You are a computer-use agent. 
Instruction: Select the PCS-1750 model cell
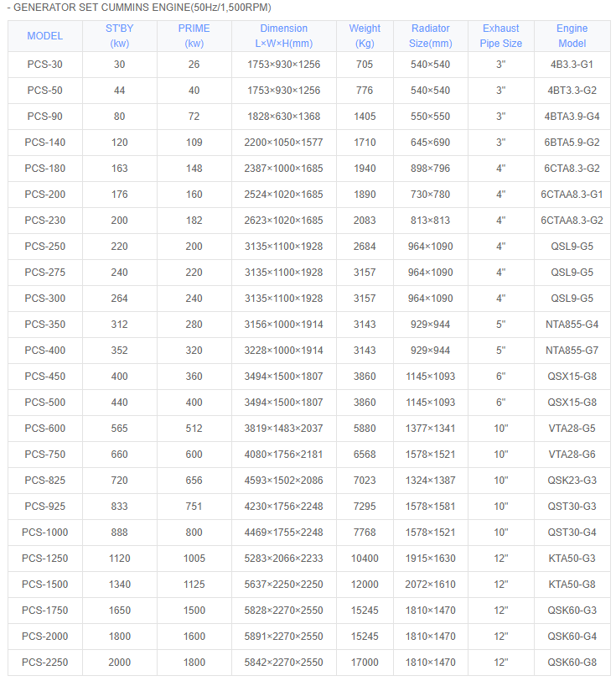click(x=45, y=611)
